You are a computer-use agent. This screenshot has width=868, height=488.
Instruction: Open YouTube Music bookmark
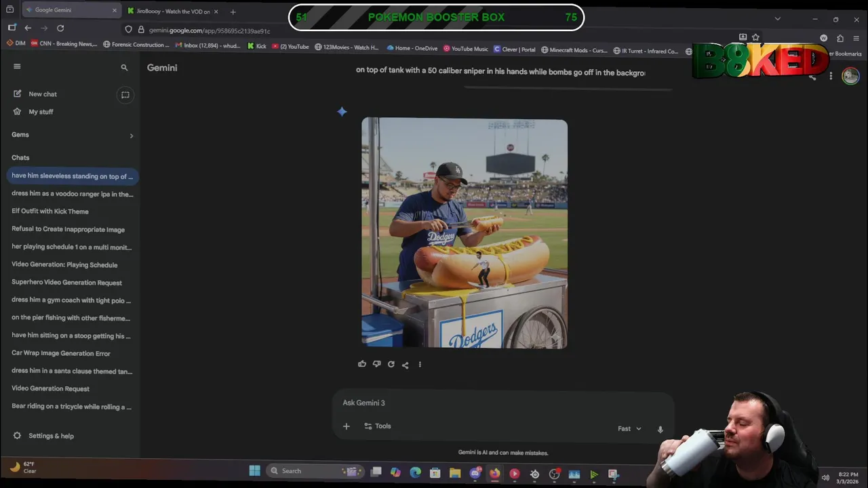click(465, 49)
